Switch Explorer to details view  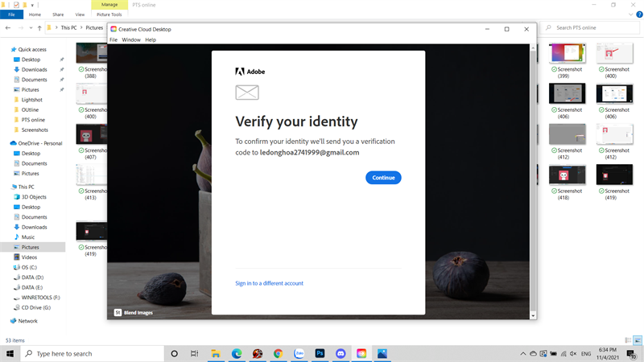pos(628,340)
